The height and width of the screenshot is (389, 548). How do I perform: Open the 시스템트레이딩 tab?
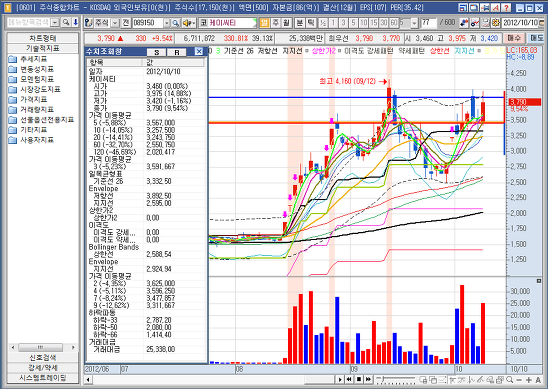tap(43, 377)
